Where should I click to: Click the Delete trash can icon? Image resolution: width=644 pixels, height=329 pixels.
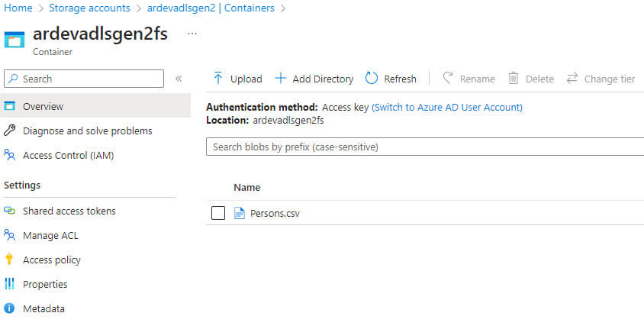point(514,79)
